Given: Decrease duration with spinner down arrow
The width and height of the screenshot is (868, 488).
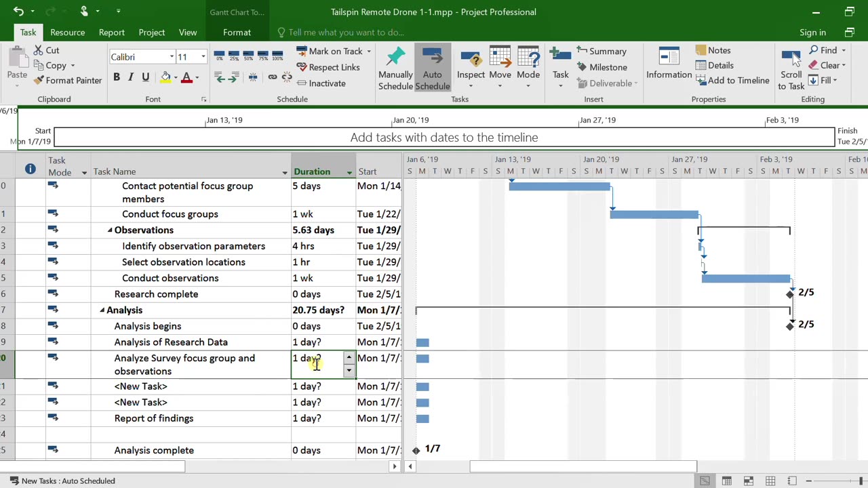Looking at the screenshot, I should click(x=349, y=370).
